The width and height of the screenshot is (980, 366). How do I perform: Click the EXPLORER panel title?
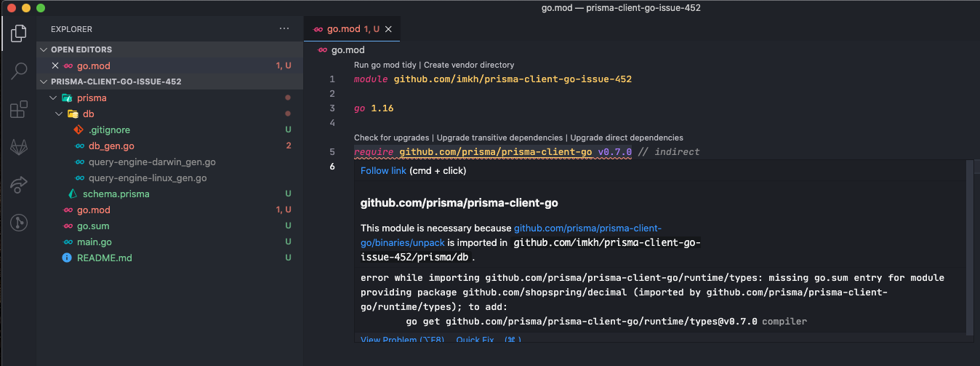(71, 29)
